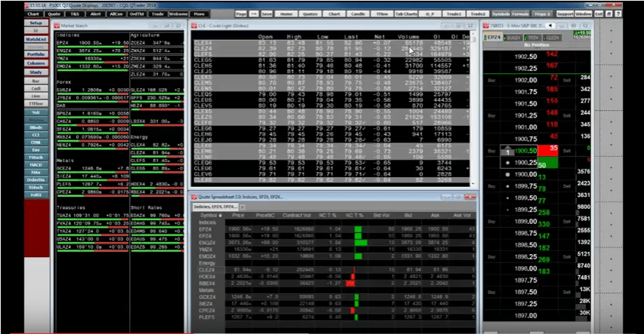Click the Formula toolbar button
Viewport: 644px width, 334px height.
(520, 14)
